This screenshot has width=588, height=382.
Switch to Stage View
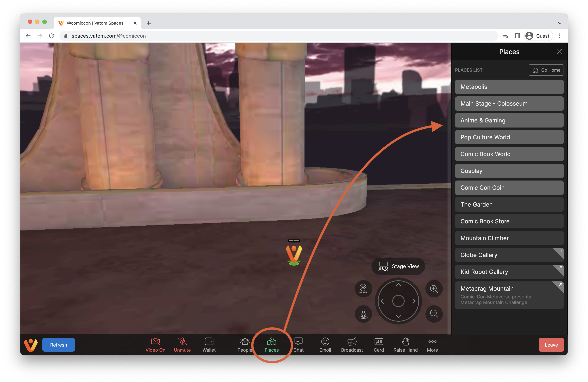point(398,266)
